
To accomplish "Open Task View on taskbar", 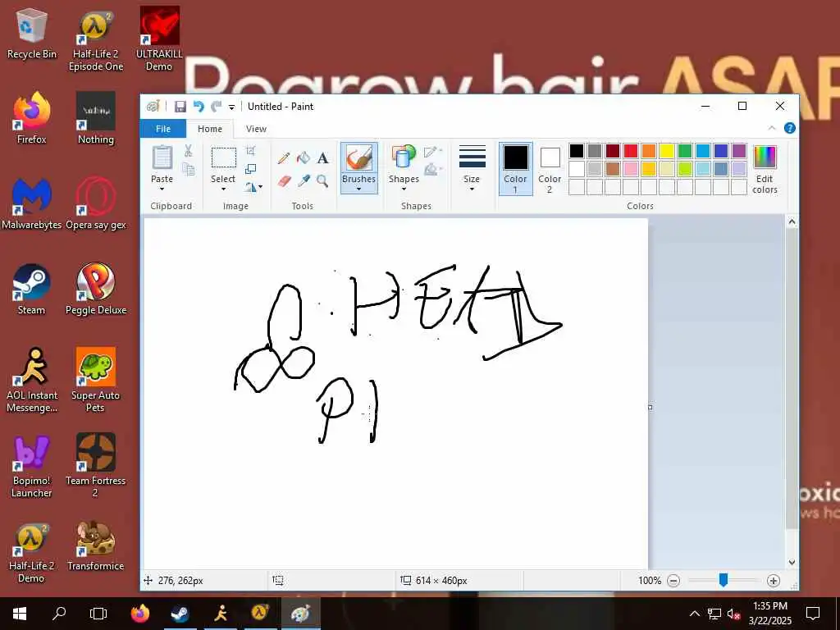I will click(98, 613).
